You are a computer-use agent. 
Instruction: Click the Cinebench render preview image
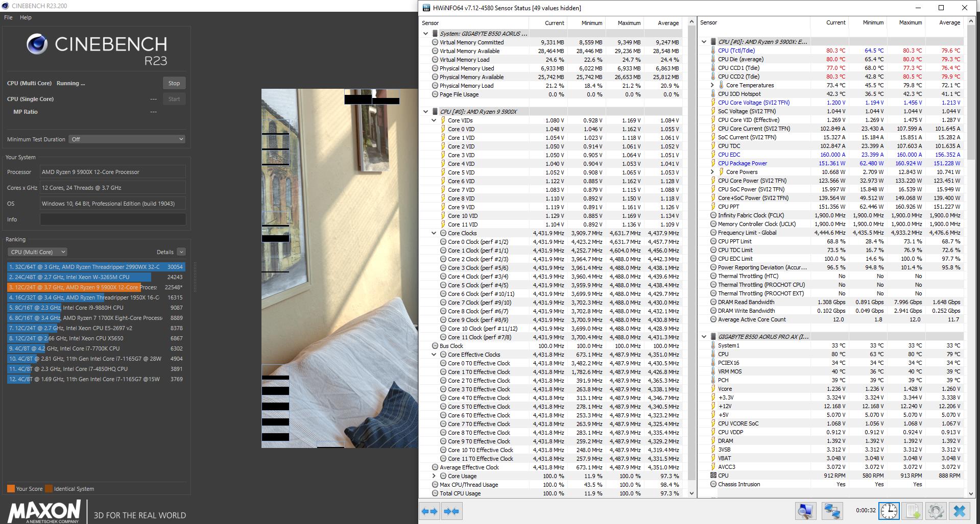(340, 268)
